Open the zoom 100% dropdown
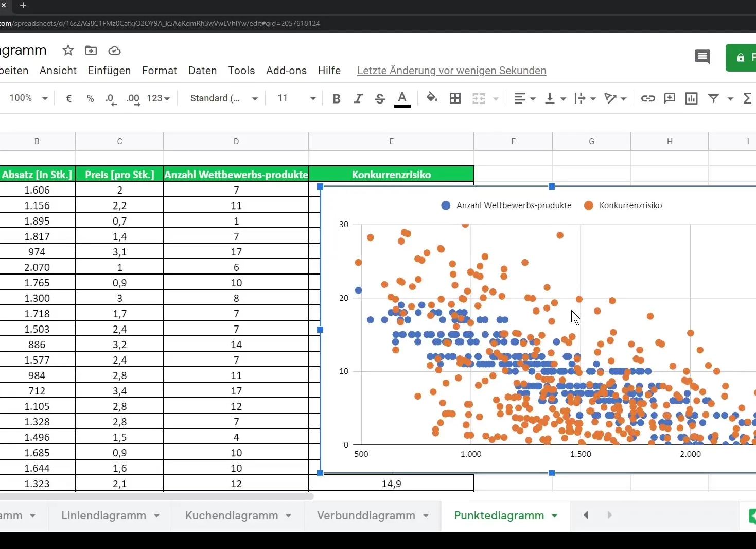 tap(28, 98)
